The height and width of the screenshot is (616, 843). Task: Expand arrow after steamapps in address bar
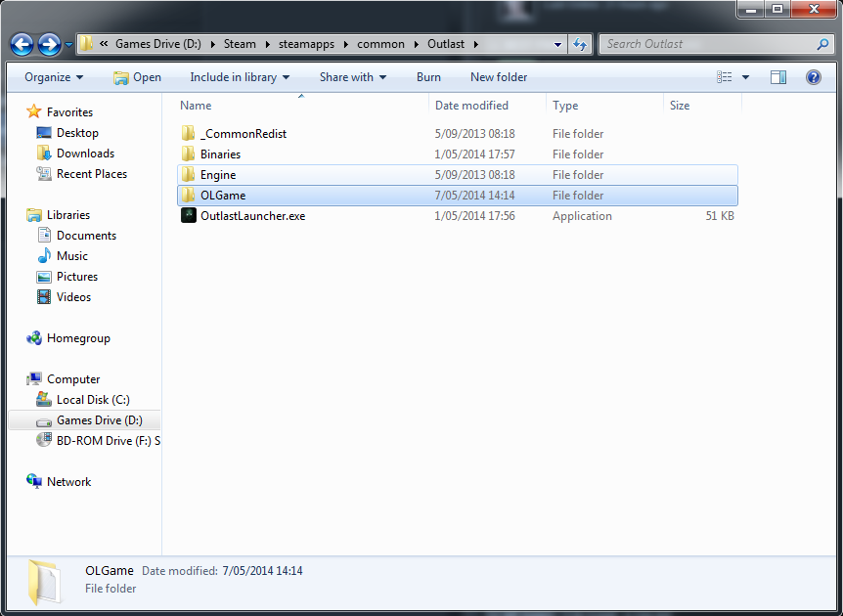coord(345,44)
